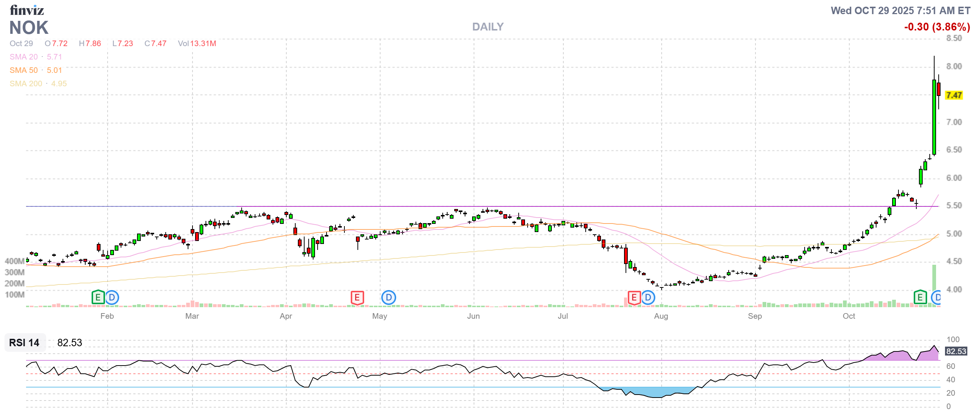Click the green E earnings badge near October
The height and width of the screenshot is (418, 980).
click(x=920, y=297)
